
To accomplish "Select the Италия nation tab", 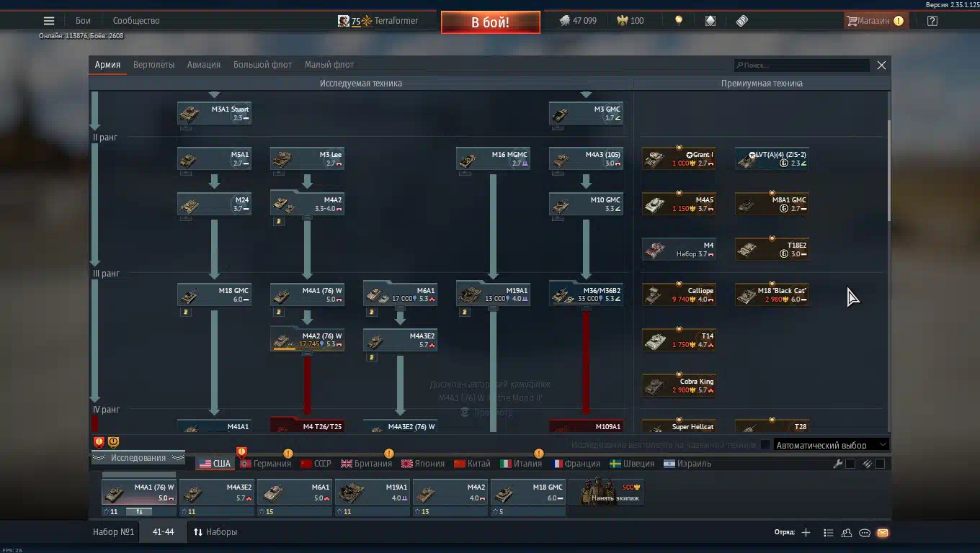I will pos(521,464).
